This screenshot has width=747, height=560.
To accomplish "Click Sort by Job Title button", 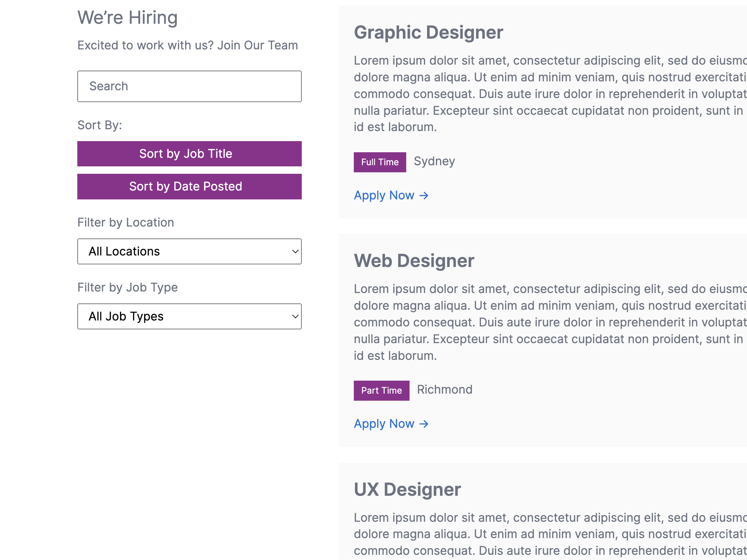I will pos(189,154).
